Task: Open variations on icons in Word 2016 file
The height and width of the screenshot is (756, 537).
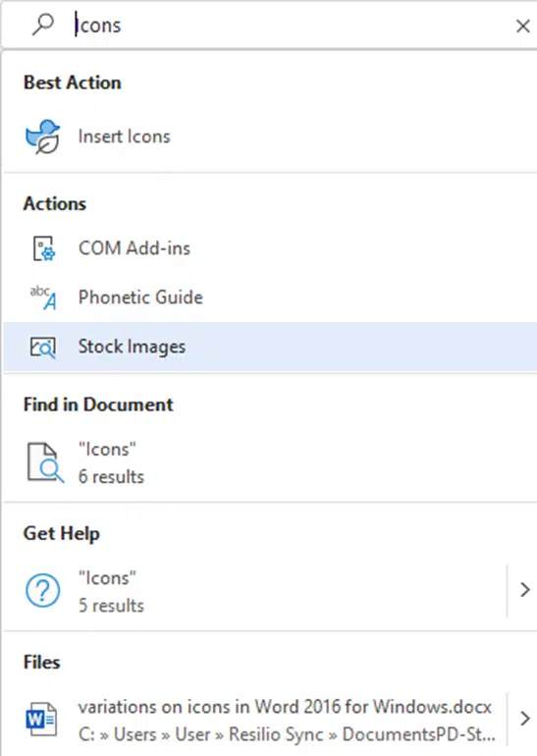Action: click(254, 720)
